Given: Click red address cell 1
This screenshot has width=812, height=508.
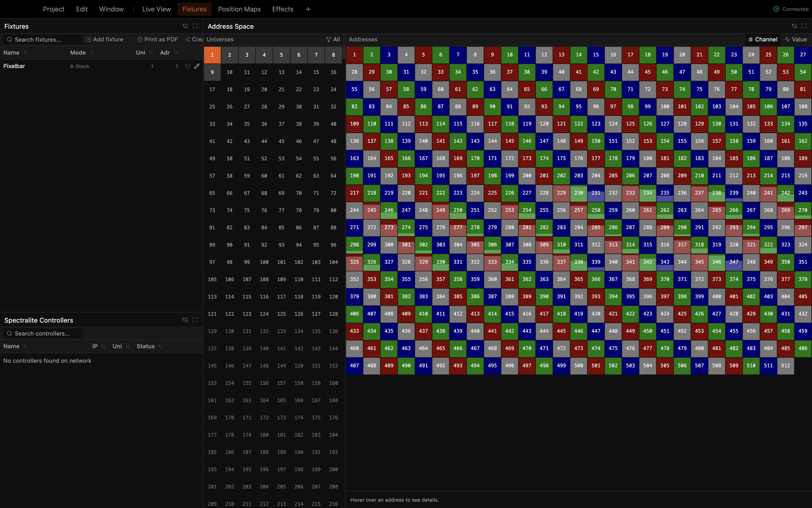Looking at the screenshot, I should click(354, 55).
